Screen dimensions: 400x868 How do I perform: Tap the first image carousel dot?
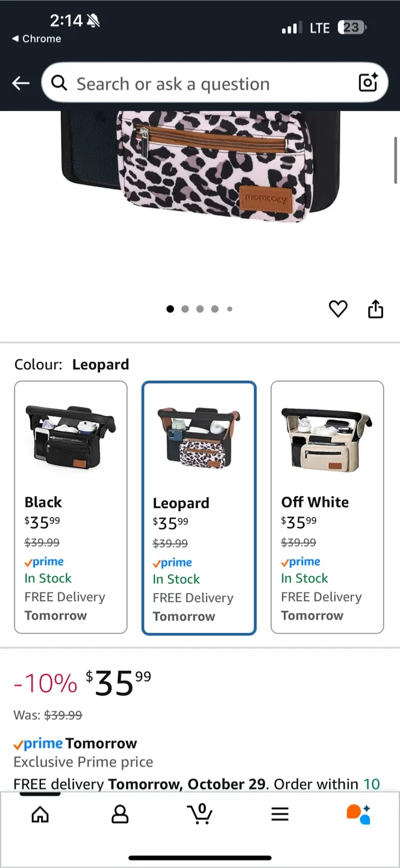170,309
